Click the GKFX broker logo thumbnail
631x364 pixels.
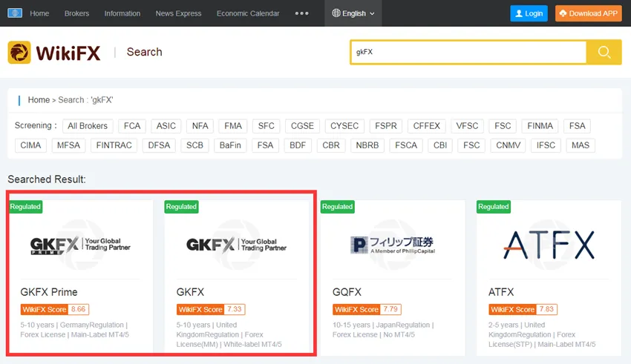(237, 245)
